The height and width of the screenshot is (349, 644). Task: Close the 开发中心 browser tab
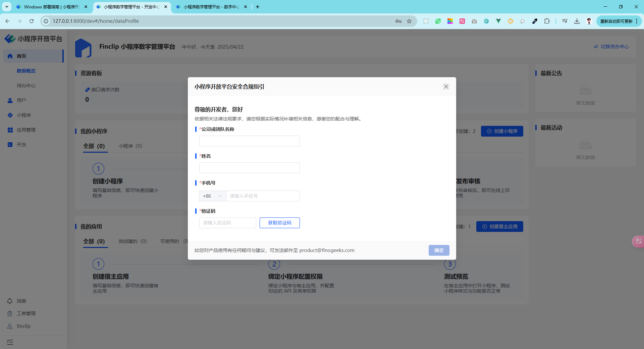point(166,7)
